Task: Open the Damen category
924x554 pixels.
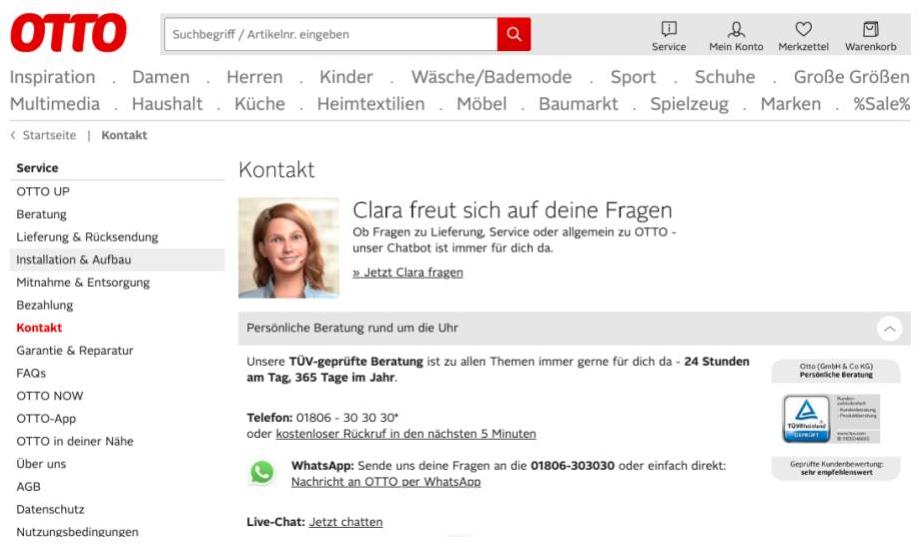Action: (x=161, y=77)
